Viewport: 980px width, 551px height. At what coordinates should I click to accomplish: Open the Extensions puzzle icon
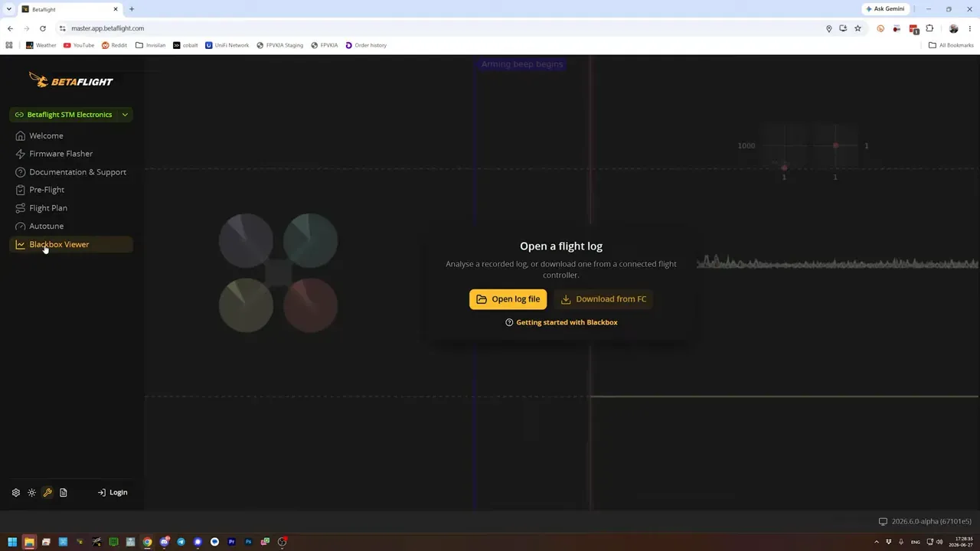click(x=929, y=28)
